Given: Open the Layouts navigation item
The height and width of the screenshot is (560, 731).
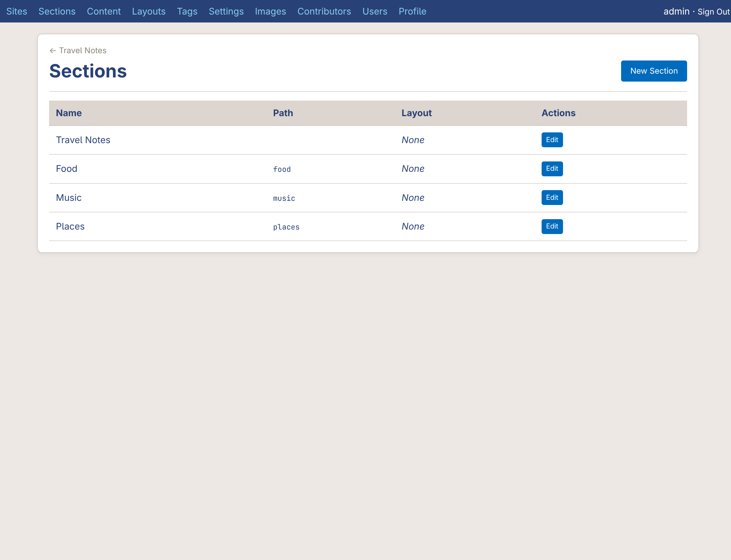Looking at the screenshot, I should pos(148,11).
